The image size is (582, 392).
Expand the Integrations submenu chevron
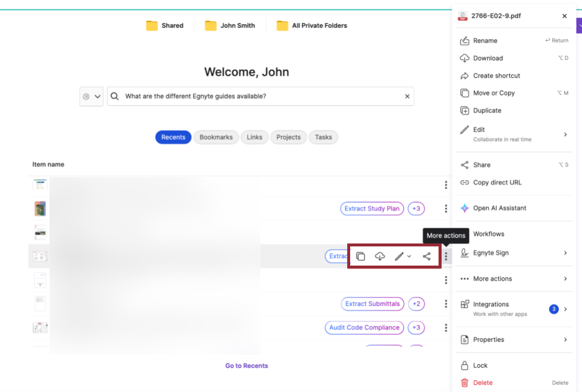(565, 309)
